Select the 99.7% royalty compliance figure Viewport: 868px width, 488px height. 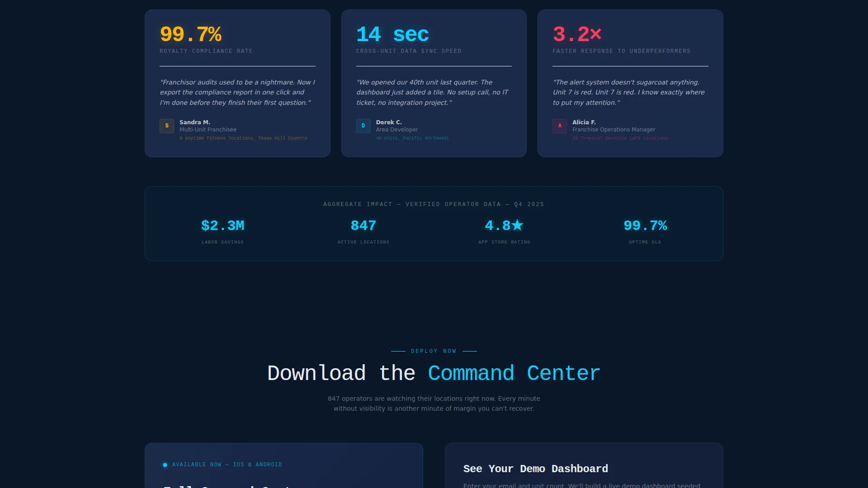click(x=190, y=34)
